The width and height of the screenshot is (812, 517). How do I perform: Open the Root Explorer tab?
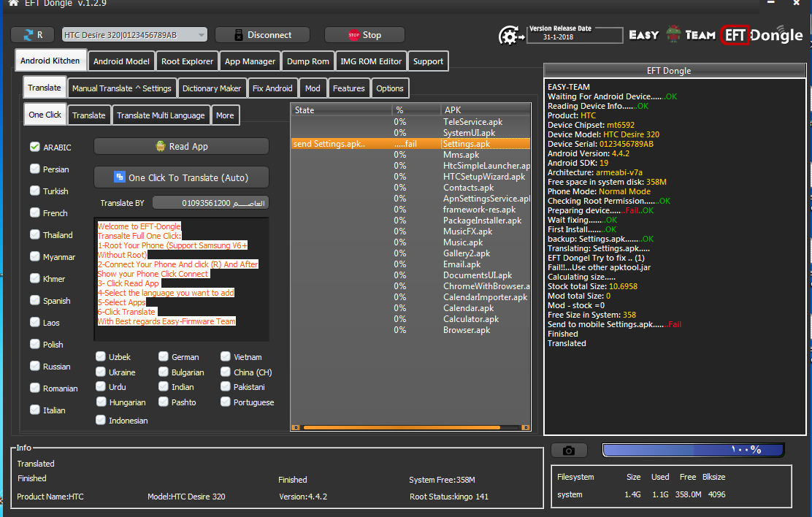pyautogui.click(x=187, y=61)
